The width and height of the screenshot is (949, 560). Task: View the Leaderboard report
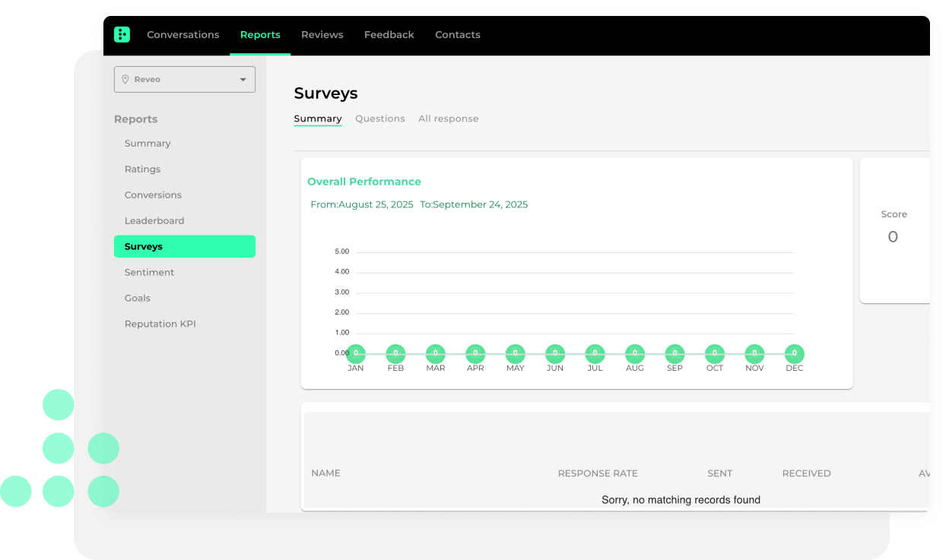click(154, 221)
